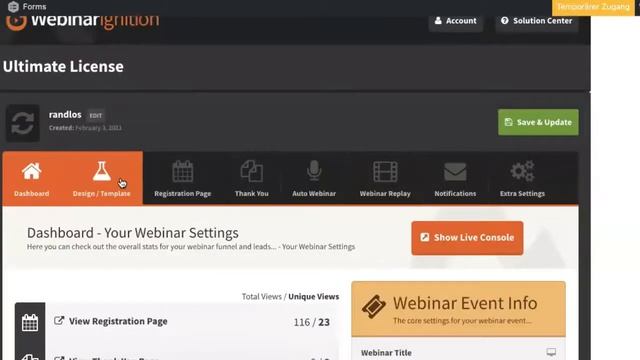Click the ticket icon in Webinar Event Info
640x360 pixels.
(x=373, y=307)
